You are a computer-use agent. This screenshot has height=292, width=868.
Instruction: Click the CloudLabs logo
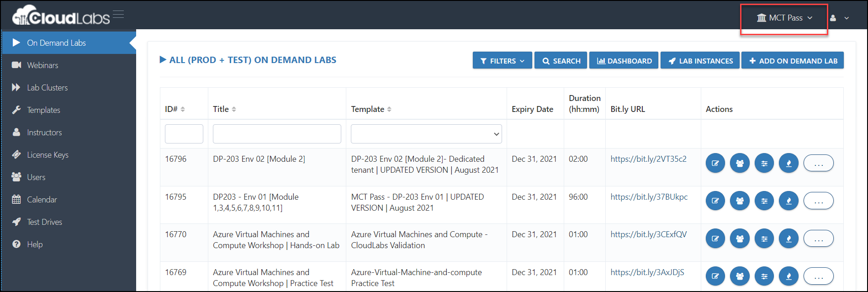click(x=61, y=15)
